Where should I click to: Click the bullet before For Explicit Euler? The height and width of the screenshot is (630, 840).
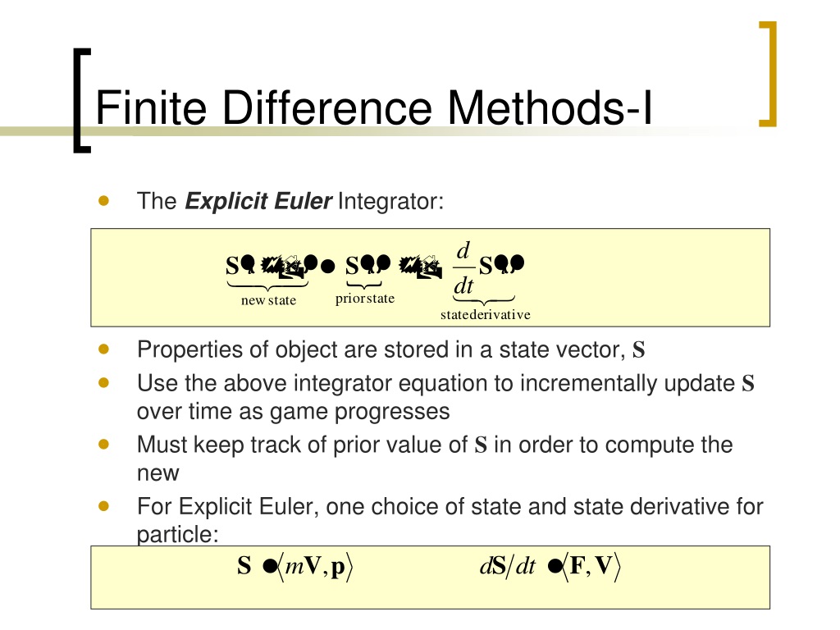[104, 506]
